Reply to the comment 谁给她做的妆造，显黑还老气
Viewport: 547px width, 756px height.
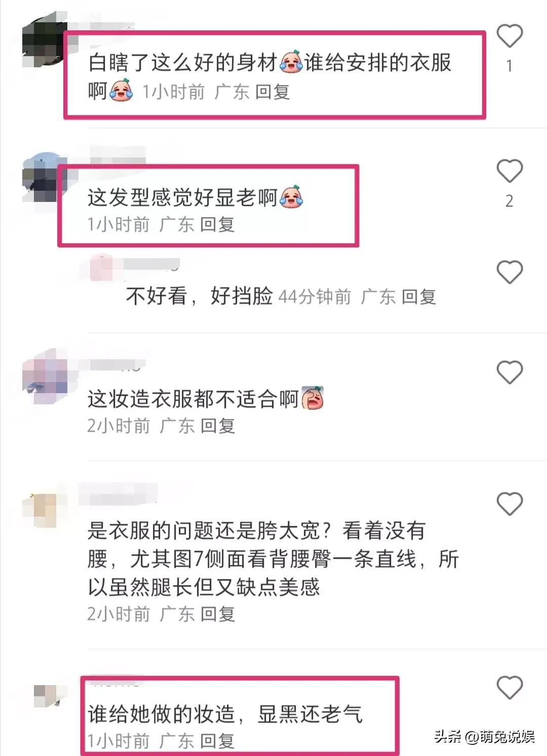point(217,741)
